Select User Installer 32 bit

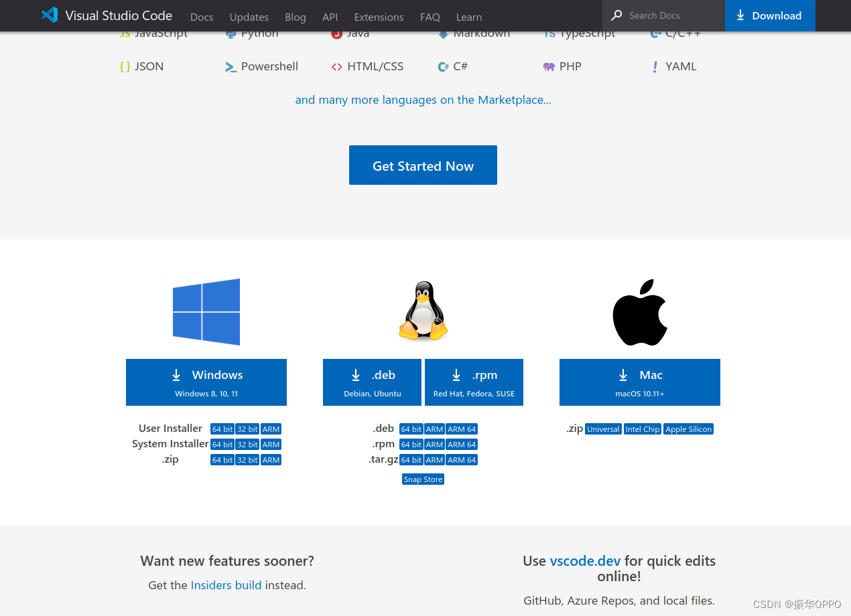pos(247,429)
